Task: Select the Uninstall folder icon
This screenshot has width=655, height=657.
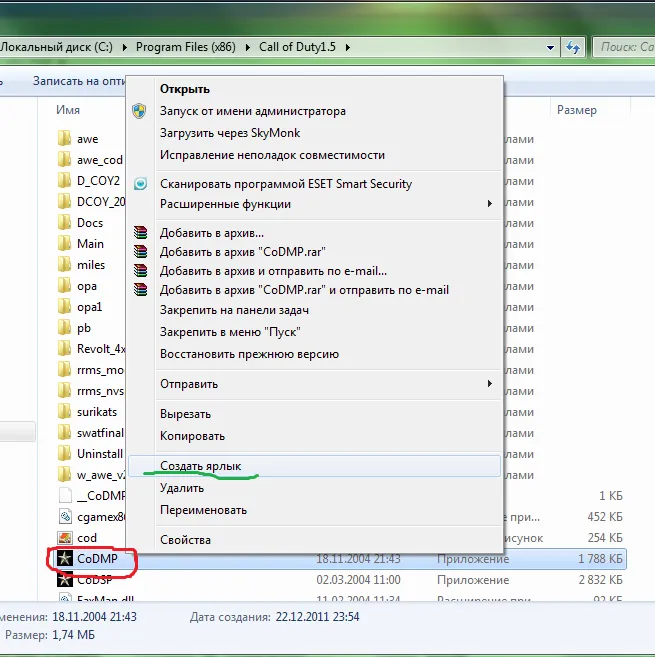Action: click(65, 453)
